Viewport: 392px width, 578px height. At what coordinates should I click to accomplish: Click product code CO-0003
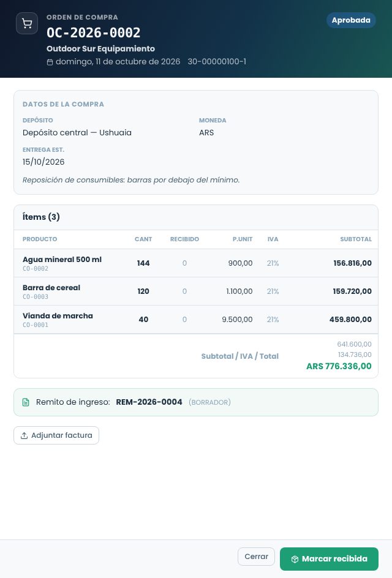[x=36, y=297]
